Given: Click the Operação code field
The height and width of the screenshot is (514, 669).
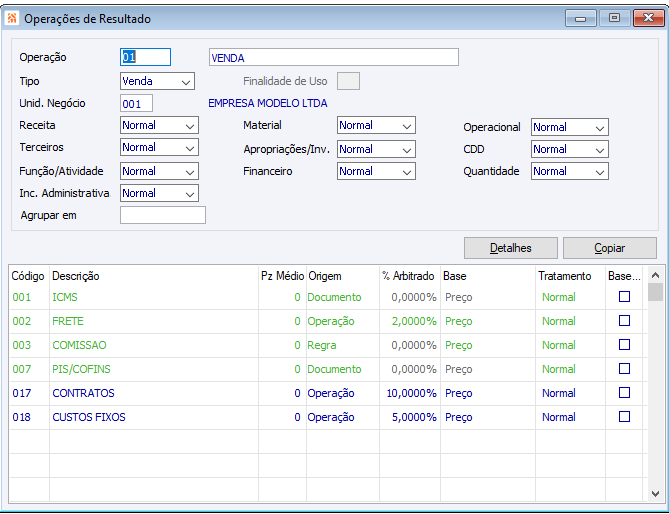Looking at the screenshot, I should pyautogui.click(x=145, y=57).
